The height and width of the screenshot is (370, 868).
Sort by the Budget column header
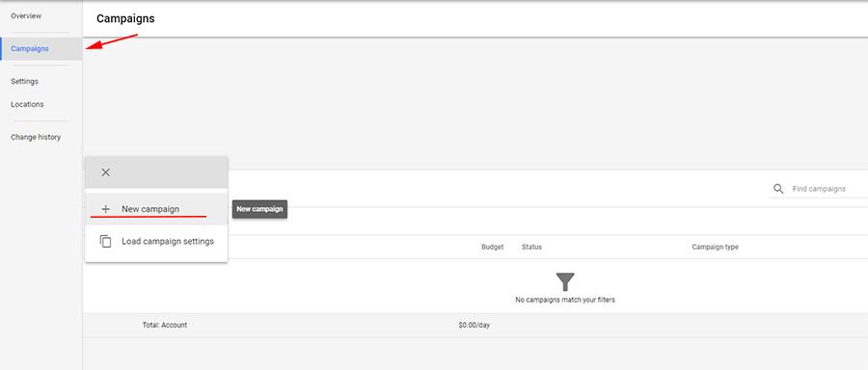coord(493,247)
